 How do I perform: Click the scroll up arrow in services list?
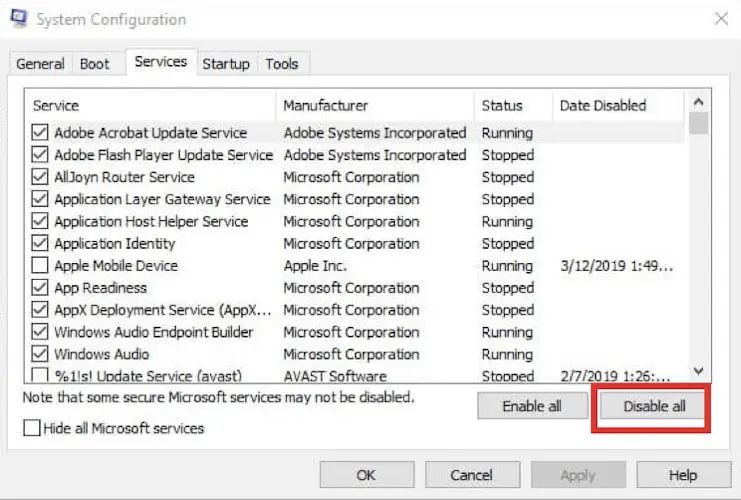pos(698,102)
